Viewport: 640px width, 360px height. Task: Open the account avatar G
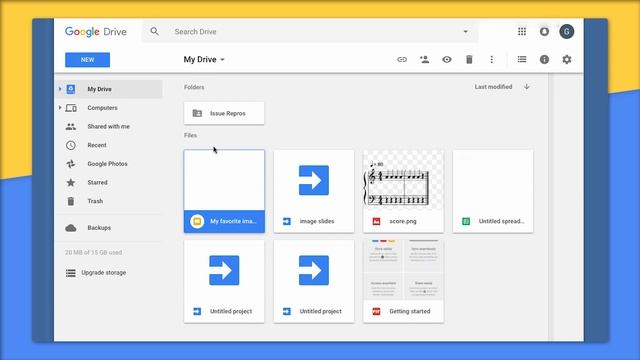567,31
